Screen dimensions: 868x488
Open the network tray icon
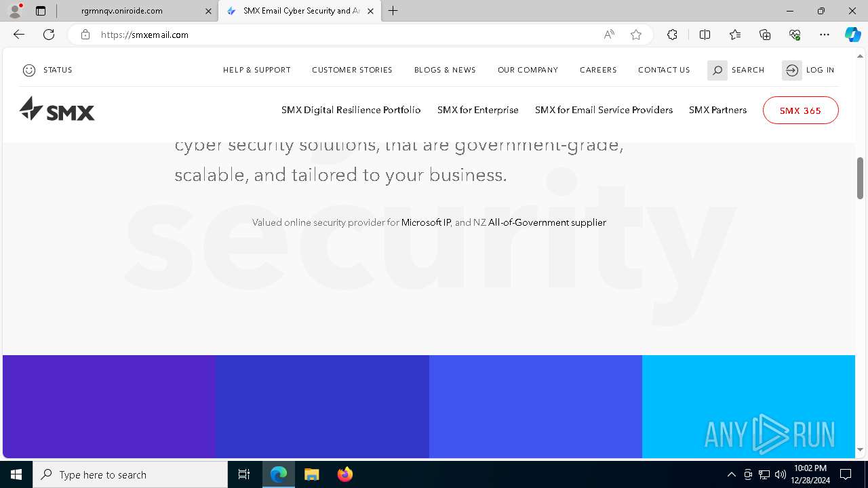tap(764, 474)
